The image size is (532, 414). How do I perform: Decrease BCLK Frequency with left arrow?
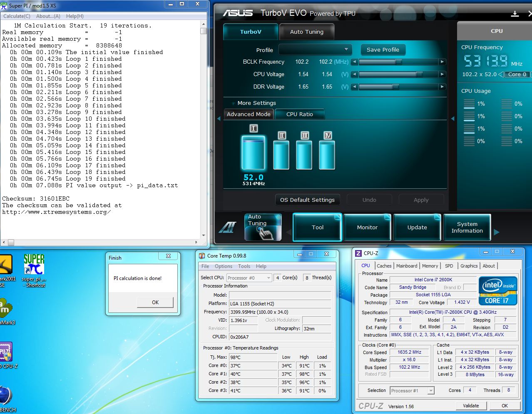point(354,62)
